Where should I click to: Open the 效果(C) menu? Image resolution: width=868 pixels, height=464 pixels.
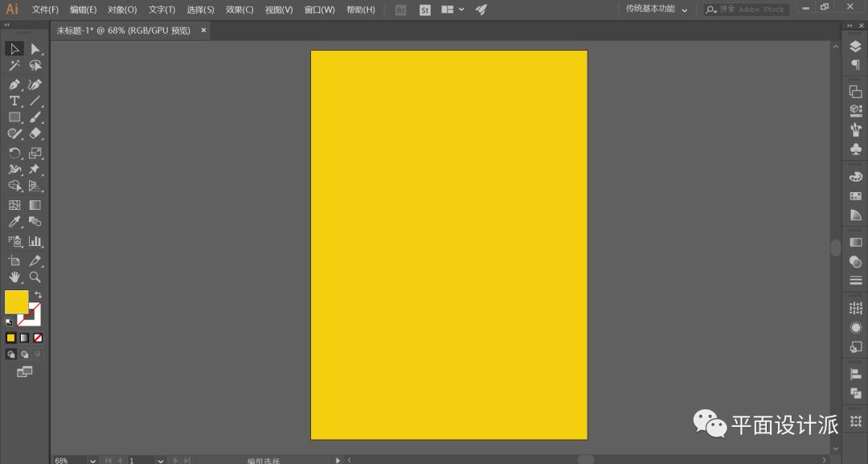point(240,10)
